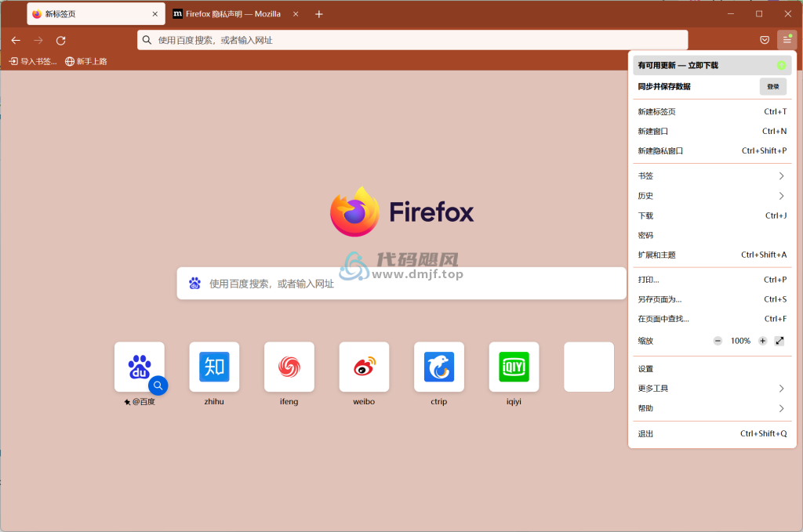Click the Baidu paw icon in search box
Screen dimensions: 803x532
[x=194, y=284]
